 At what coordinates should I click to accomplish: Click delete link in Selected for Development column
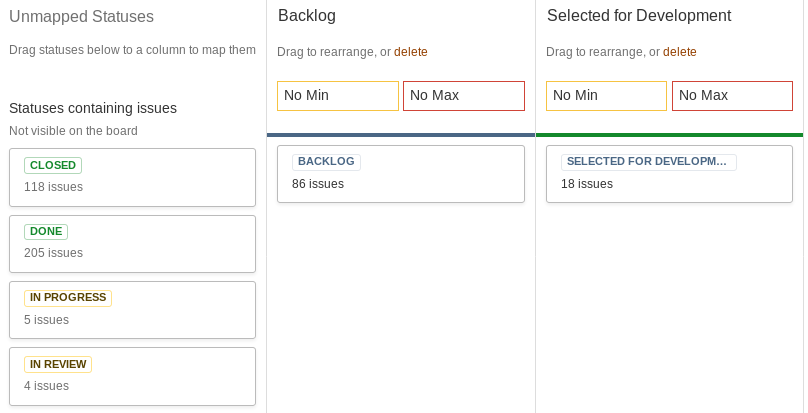[x=680, y=52]
